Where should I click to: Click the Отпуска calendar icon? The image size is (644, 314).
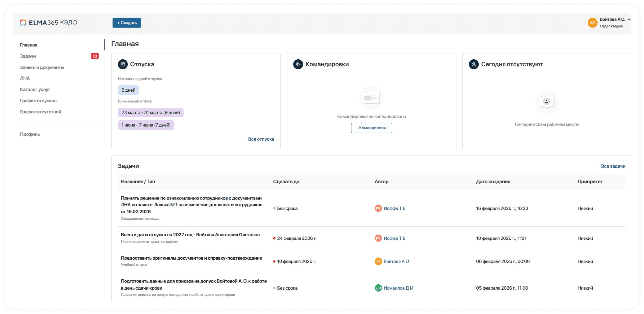point(123,64)
